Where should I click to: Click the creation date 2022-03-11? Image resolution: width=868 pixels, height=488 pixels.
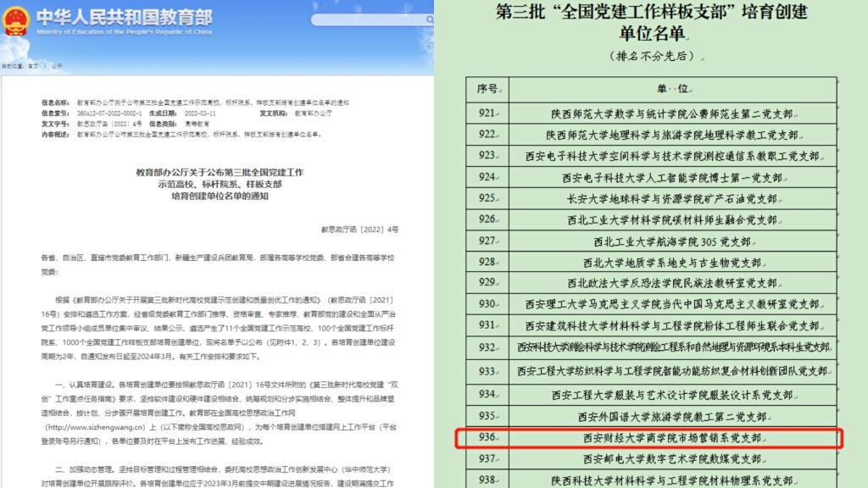click(200, 114)
